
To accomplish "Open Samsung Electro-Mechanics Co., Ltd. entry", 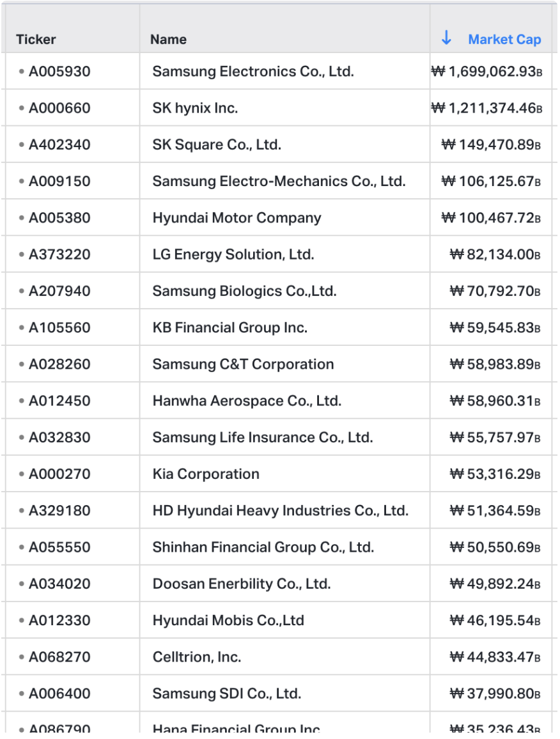I will tap(279, 181).
